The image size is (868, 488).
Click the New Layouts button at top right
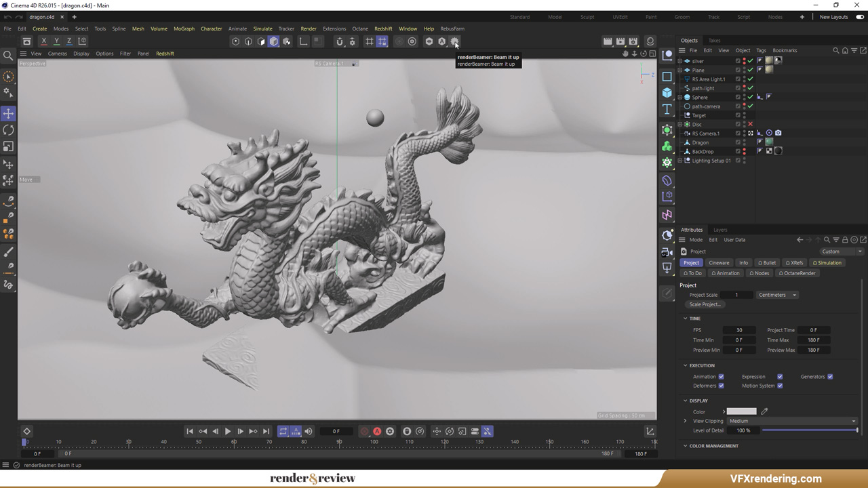pyautogui.click(x=833, y=17)
